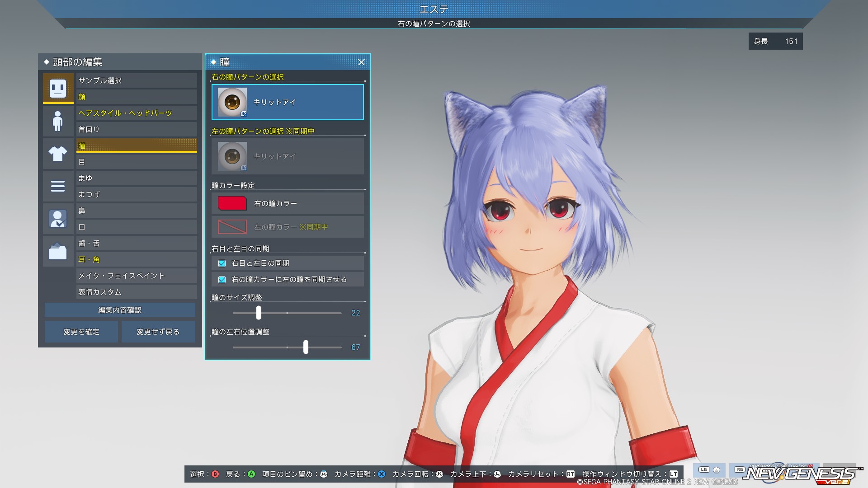
Task: Click the 瞳の左右位置調整 slider handle
Action: (306, 347)
